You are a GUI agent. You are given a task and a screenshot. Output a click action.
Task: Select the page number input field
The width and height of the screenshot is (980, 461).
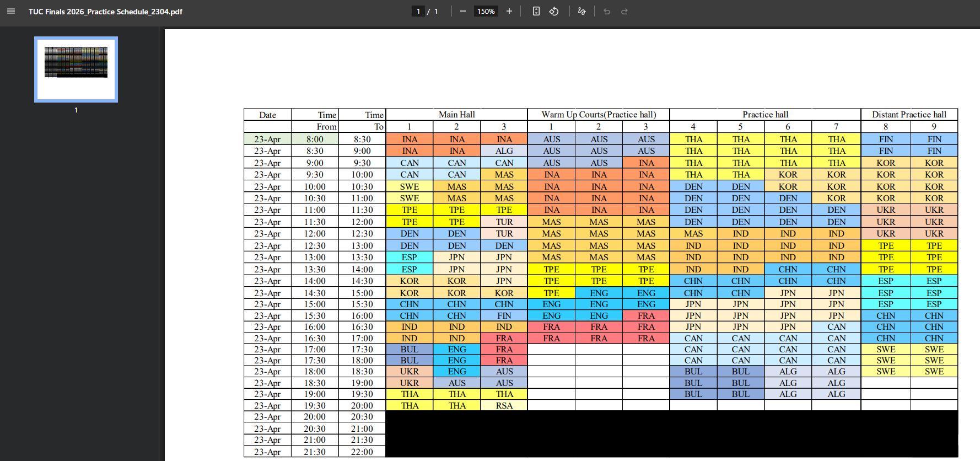(x=418, y=11)
